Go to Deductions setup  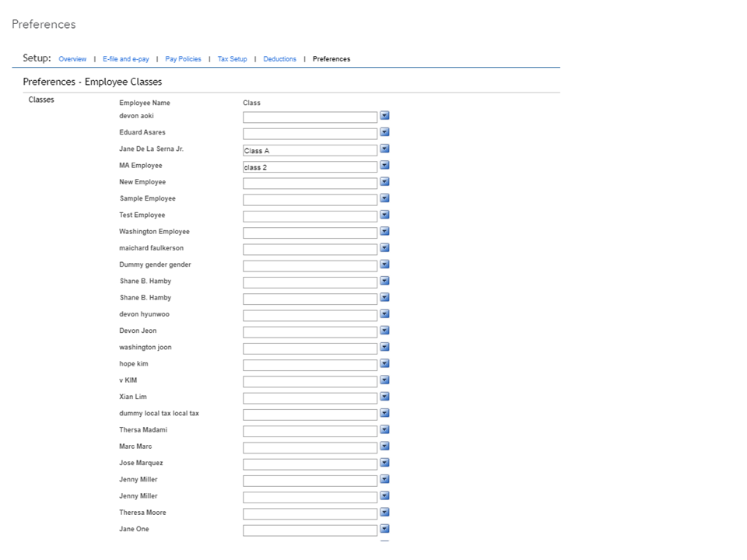coord(279,59)
